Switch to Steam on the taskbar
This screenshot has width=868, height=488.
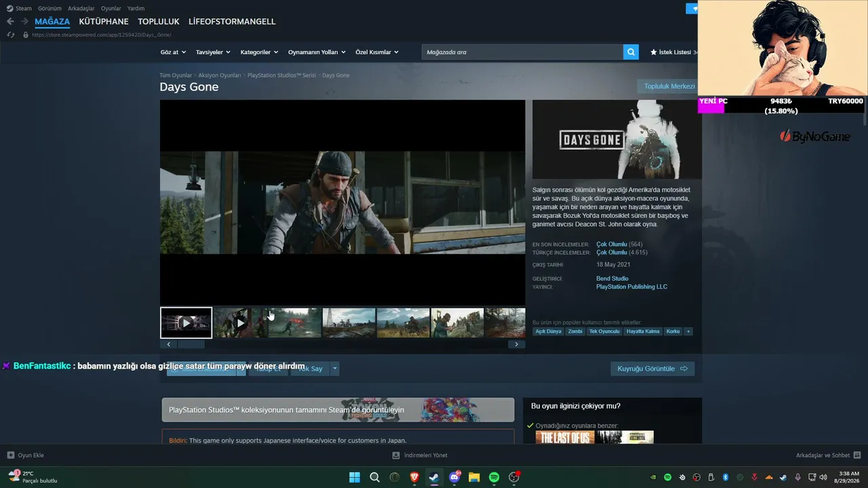pyautogui.click(x=434, y=477)
